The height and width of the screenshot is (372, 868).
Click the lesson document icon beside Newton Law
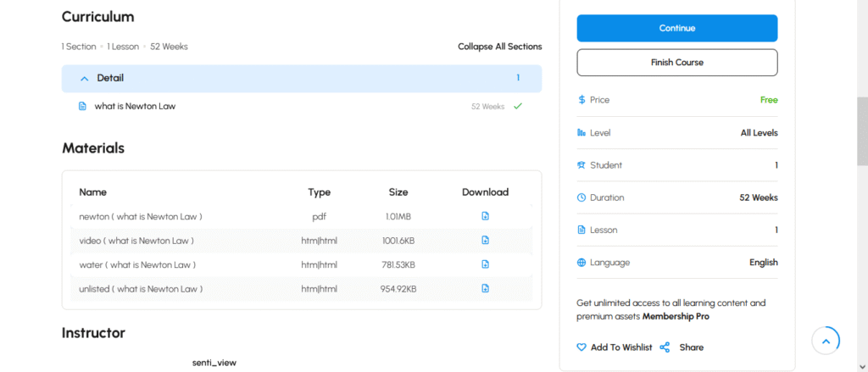point(82,107)
